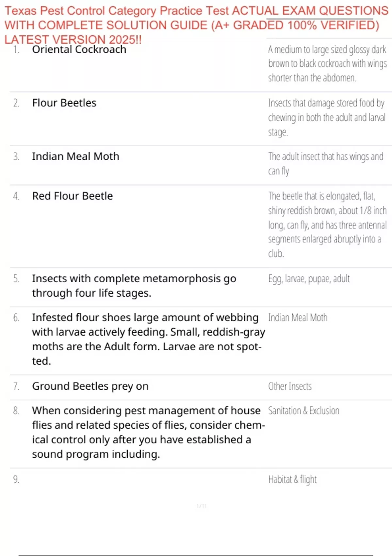Select the complete metamorphosis question text
This screenshot has width=392, height=556.
tap(134, 286)
